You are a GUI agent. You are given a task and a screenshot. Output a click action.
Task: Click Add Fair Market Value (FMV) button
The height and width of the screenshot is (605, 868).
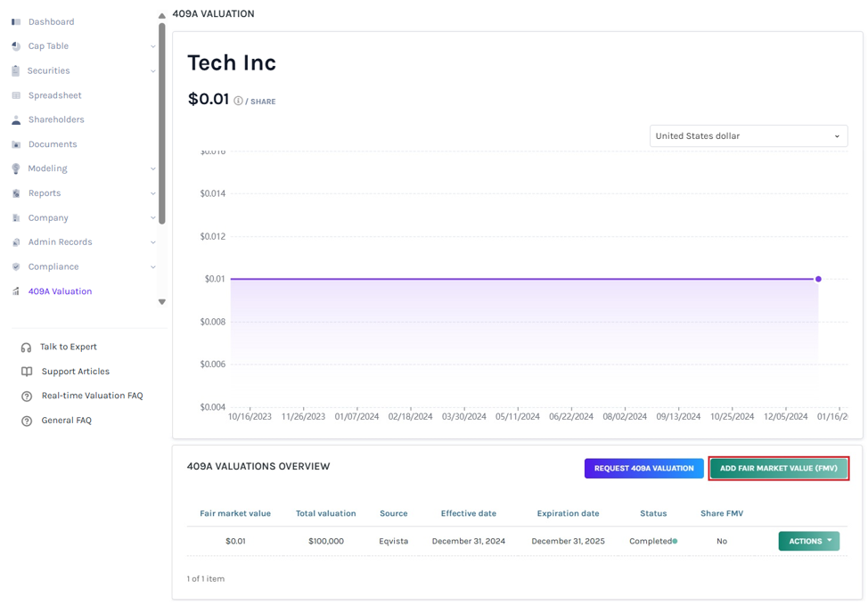coord(778,469)
